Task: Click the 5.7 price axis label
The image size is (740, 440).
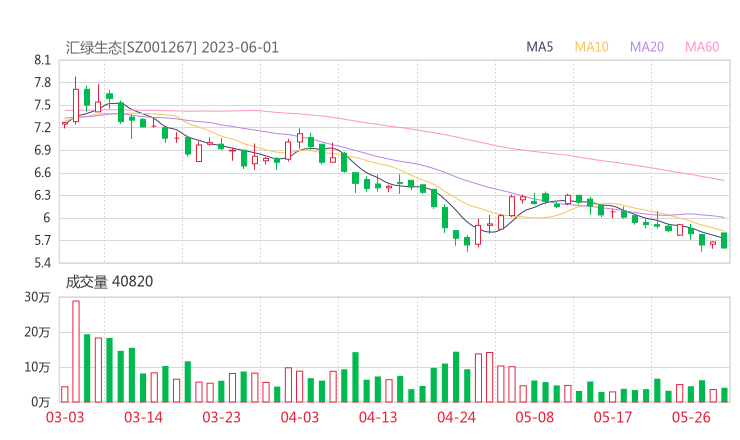Action: click(42, 240)
